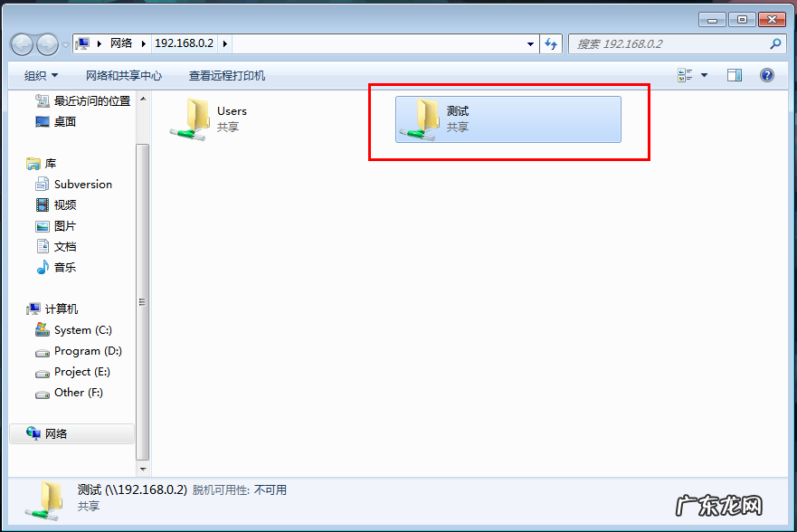797x532 pixels.
Task: Select the Users shared folder icon
Action: 189,119
